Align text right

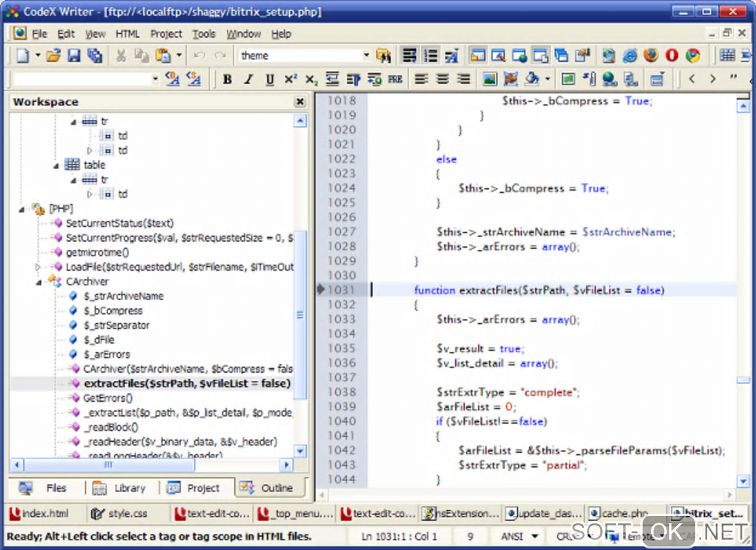tap(463, 79)
